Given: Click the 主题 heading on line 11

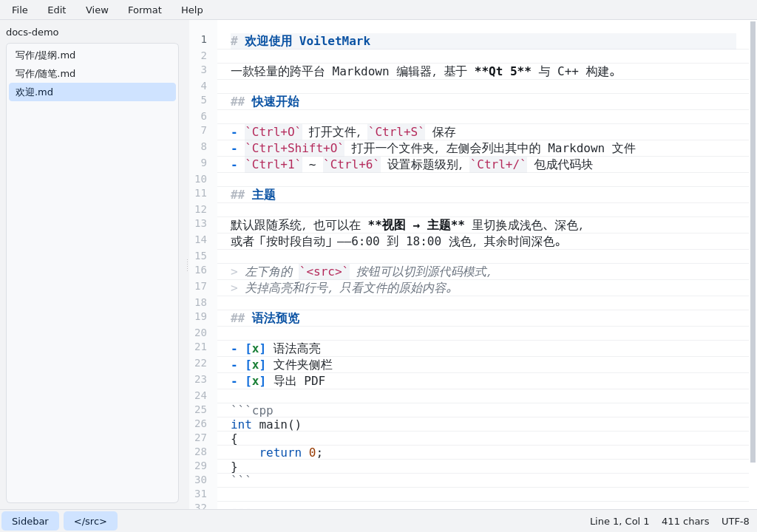Looking at the screenshot, I should point(264,194).
